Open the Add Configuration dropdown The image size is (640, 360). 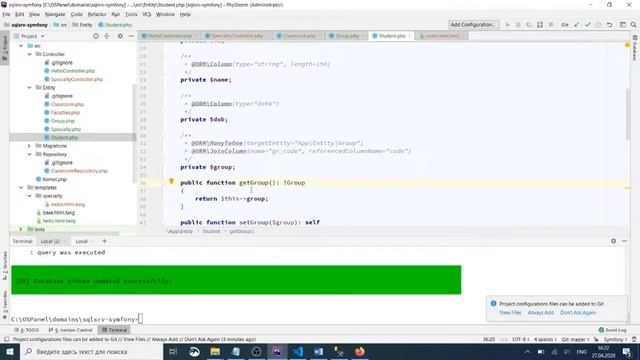(473, 25)
